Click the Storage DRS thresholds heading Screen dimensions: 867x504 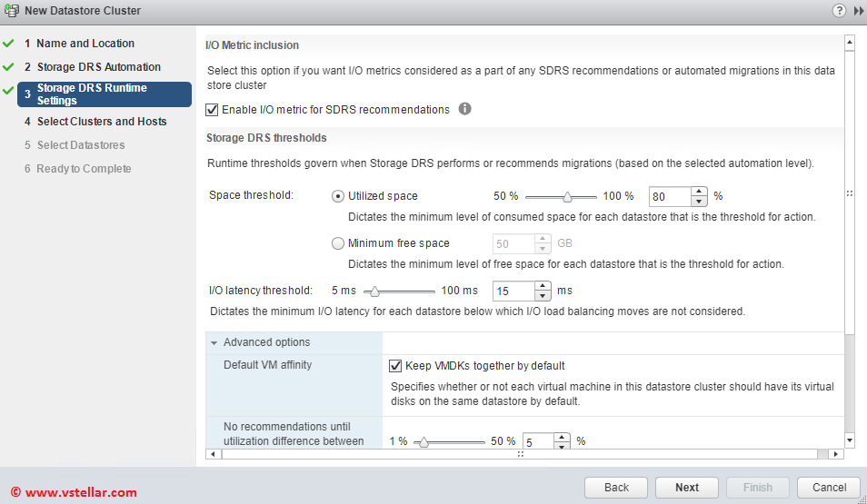point(266,138)
